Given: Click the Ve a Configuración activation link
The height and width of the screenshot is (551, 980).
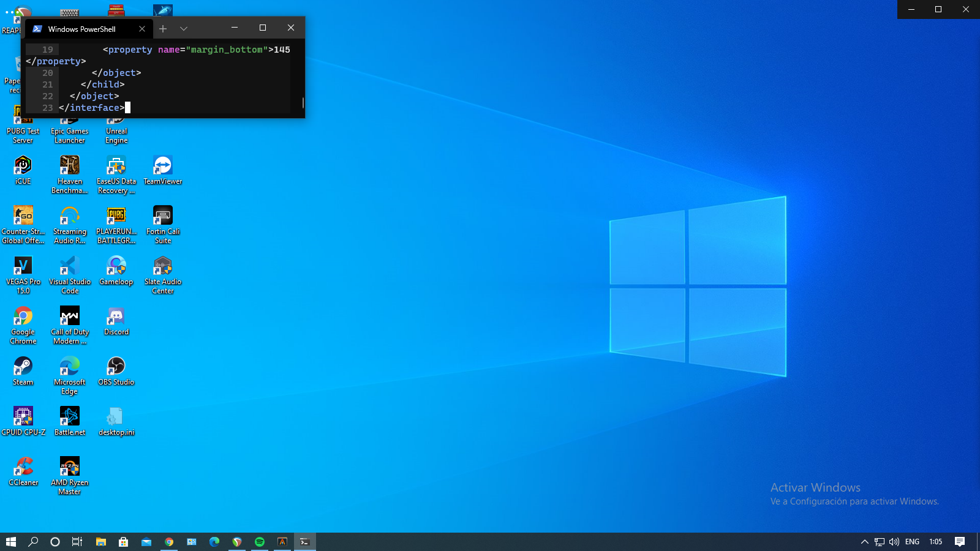Looking at the screenshot, I should (854, 501).
